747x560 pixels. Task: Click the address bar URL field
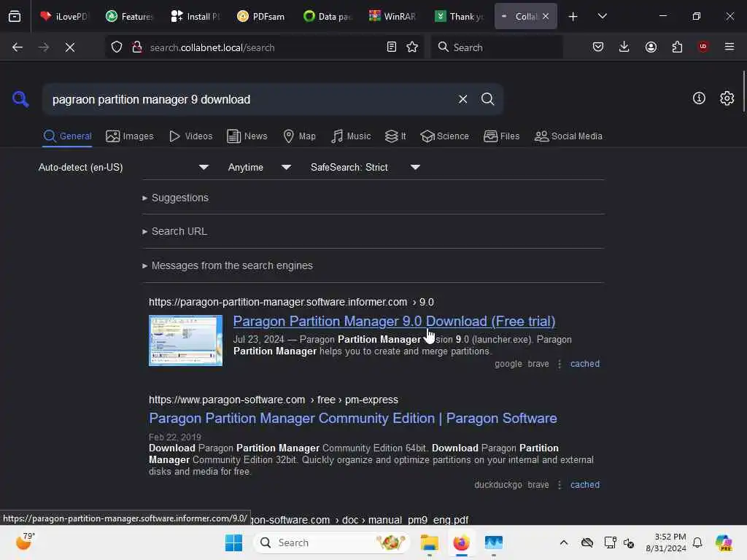click(264, 47)
